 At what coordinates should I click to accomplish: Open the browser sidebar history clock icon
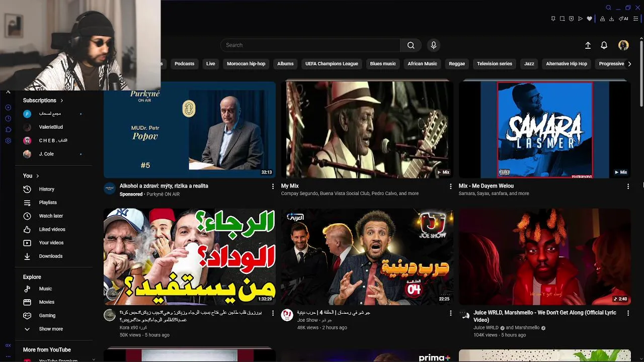[8, 119]
